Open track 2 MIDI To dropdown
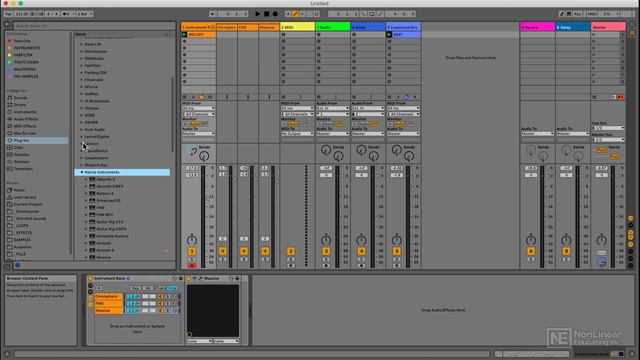The image size is (640, 360). (x=297, y=134)
